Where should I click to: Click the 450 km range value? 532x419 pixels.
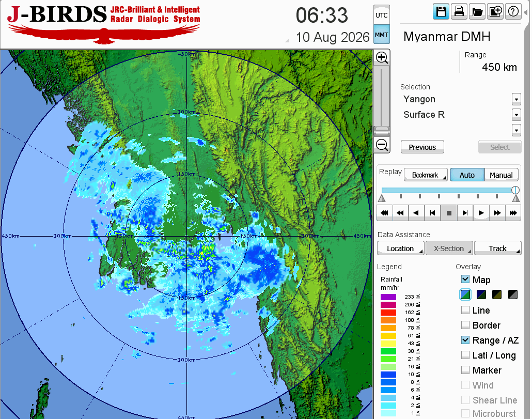click(499, 67)
